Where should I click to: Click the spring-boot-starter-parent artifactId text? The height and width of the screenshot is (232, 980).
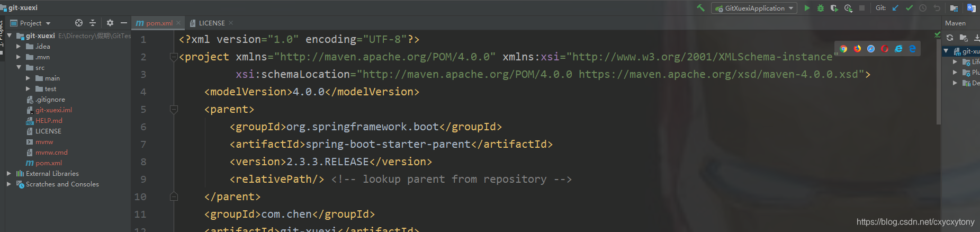(388, 144)
